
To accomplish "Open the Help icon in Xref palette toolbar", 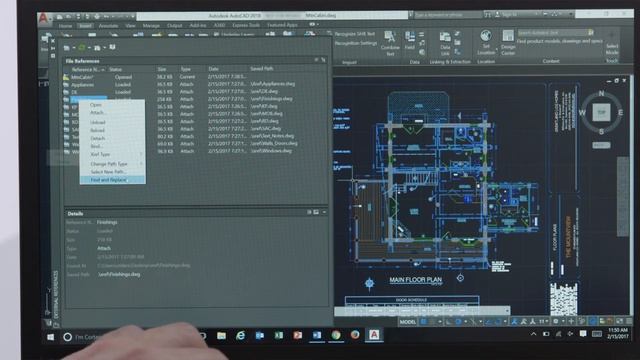I will [112, 47].
